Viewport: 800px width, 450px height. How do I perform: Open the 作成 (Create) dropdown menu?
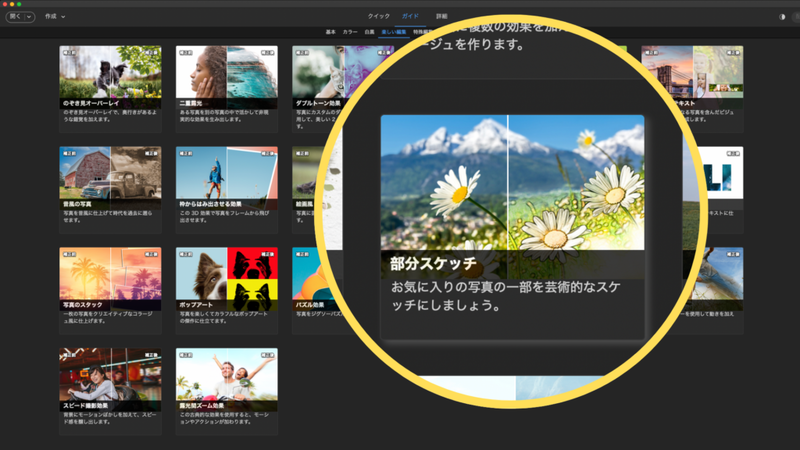coord(55,16)
